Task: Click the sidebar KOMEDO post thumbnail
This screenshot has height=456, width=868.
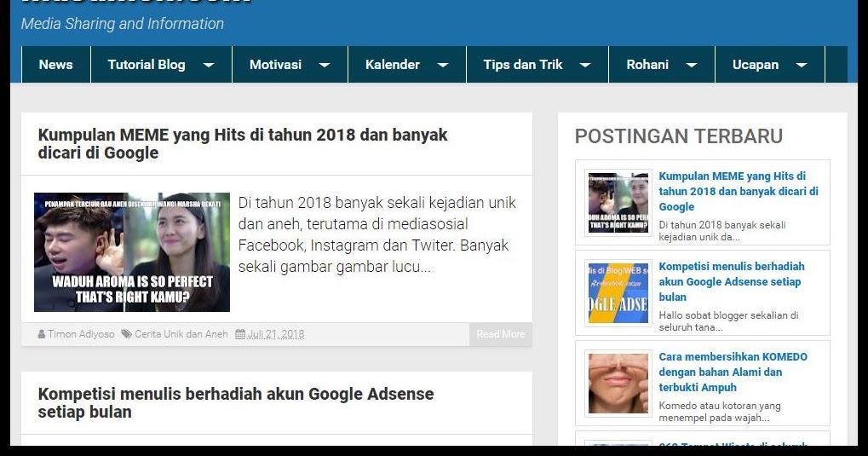Action: tap(618, 383)
